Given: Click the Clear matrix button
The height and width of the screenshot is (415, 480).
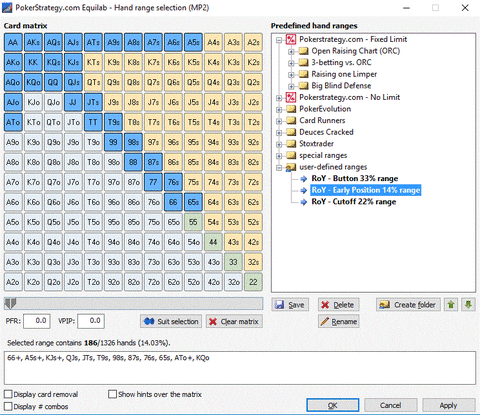Looking at the screenshot, I should pos(234,321).
